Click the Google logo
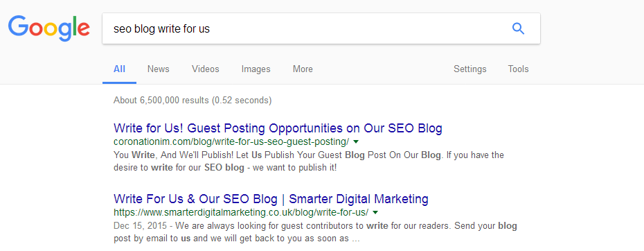This screenshot has height=251, width=644. click(49, 28)
